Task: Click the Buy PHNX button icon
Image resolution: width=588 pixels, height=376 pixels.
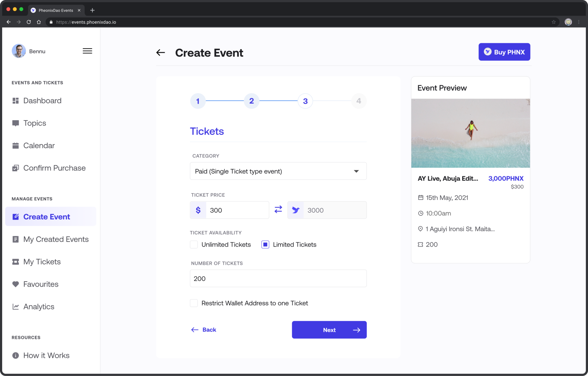Action: [488, 52]
